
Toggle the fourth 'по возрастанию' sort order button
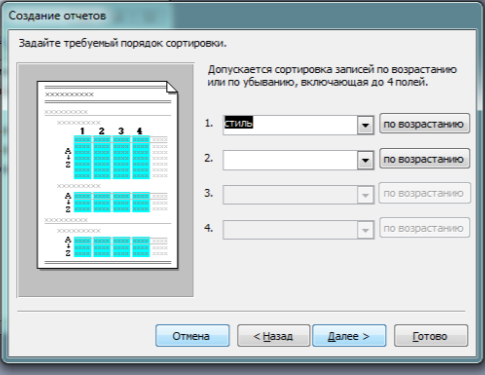point(424,228)
